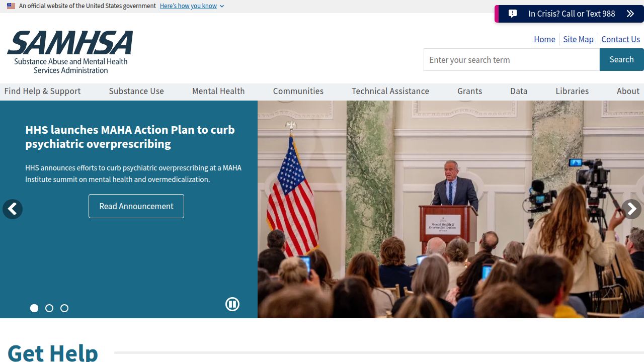Open the Contact Us link
Viewport: 644px width, 362px height.
click(x=620, y=39)
